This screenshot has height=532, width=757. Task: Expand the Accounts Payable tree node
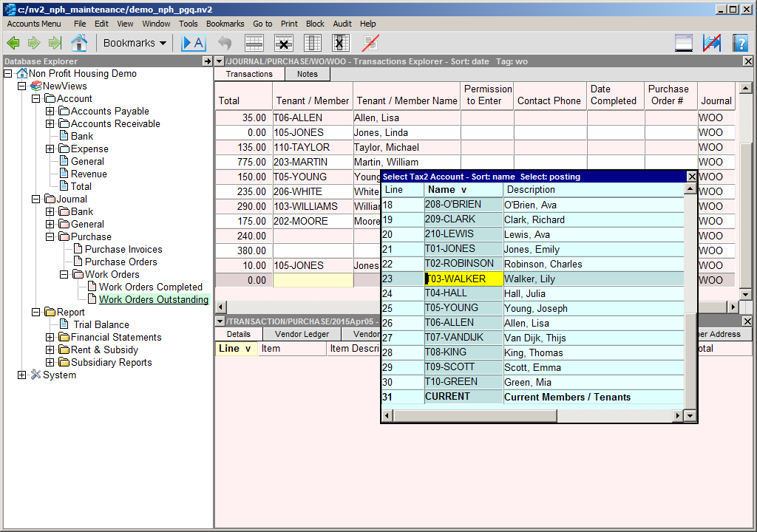click(50, 112)
